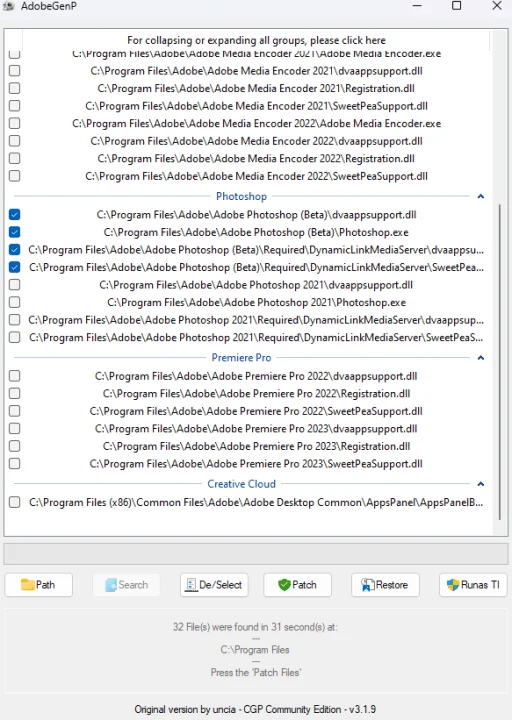Screen dimensions: 512x720
Task: Click the Runas TI button
Action: [473, 585]
